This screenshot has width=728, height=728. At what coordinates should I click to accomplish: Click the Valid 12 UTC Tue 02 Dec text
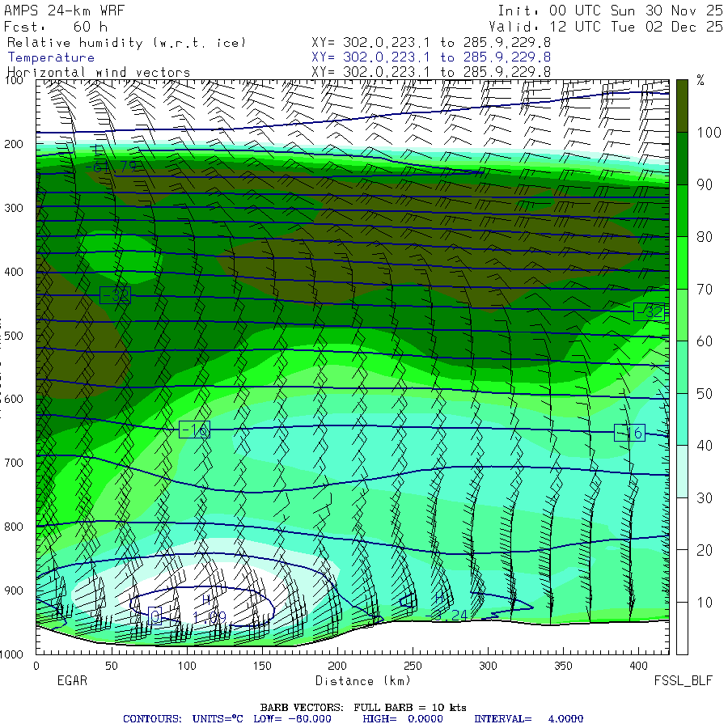click(610, 27)
